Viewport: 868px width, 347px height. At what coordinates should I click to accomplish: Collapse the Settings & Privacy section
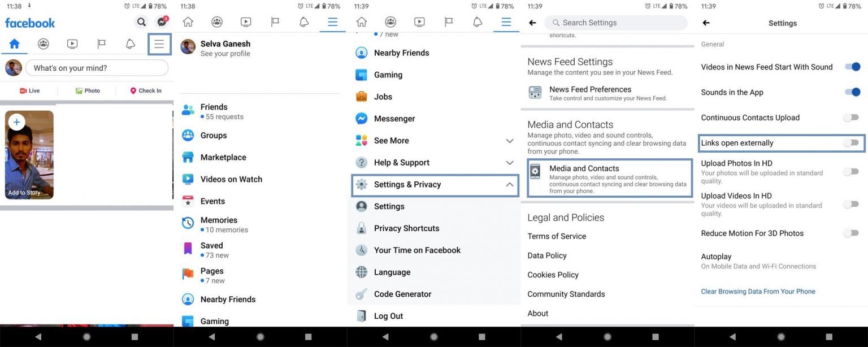coord(509,184)
